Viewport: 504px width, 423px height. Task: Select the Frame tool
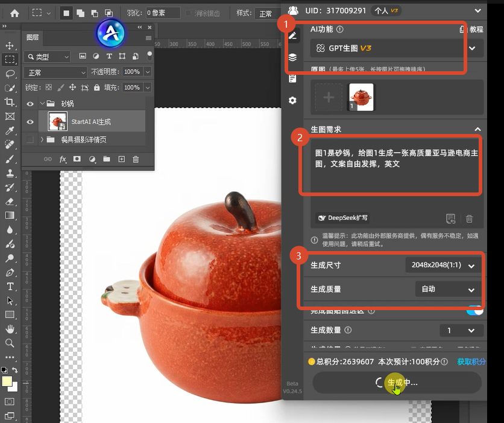tap(10, 116)
